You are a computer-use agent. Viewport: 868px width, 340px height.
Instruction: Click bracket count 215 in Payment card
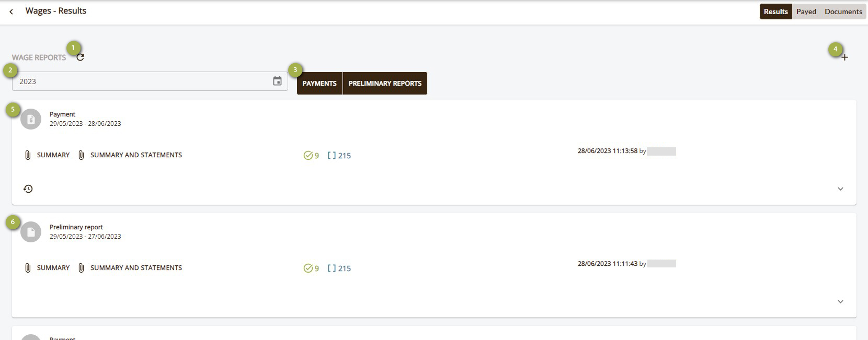click(x=339, y=155)
